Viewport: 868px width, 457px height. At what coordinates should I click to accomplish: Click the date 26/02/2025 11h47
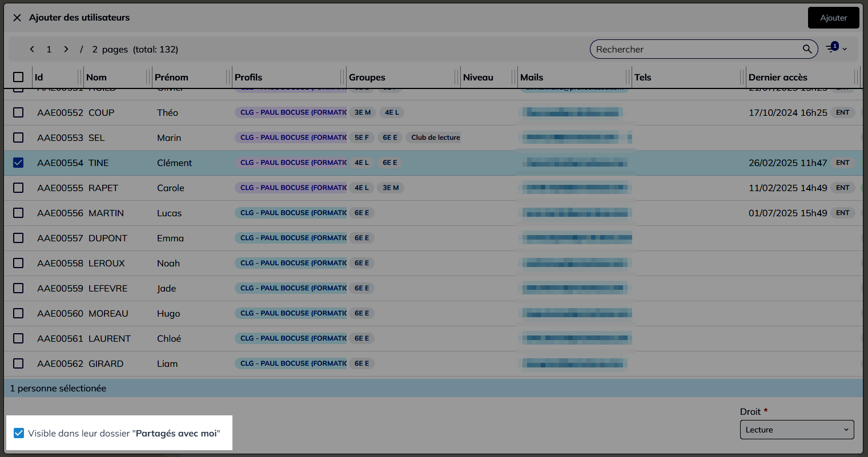point(788,163)
